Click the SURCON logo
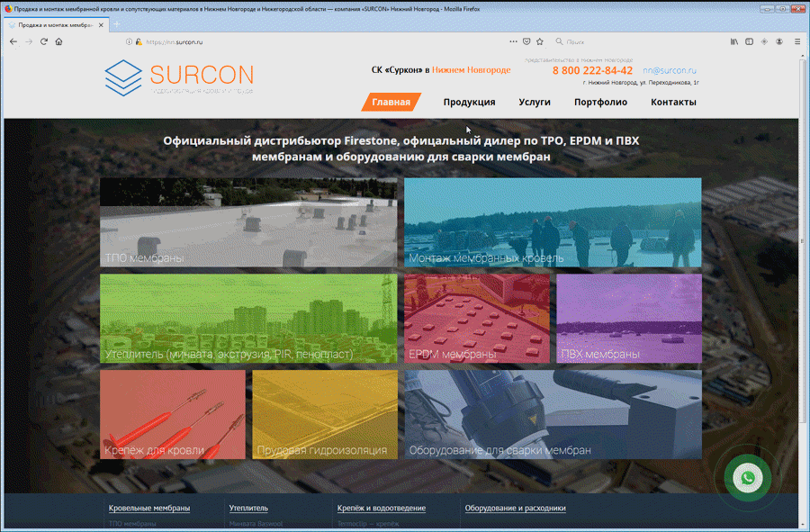The width and height of the screenshot is (810, 532). coord(179,77)
